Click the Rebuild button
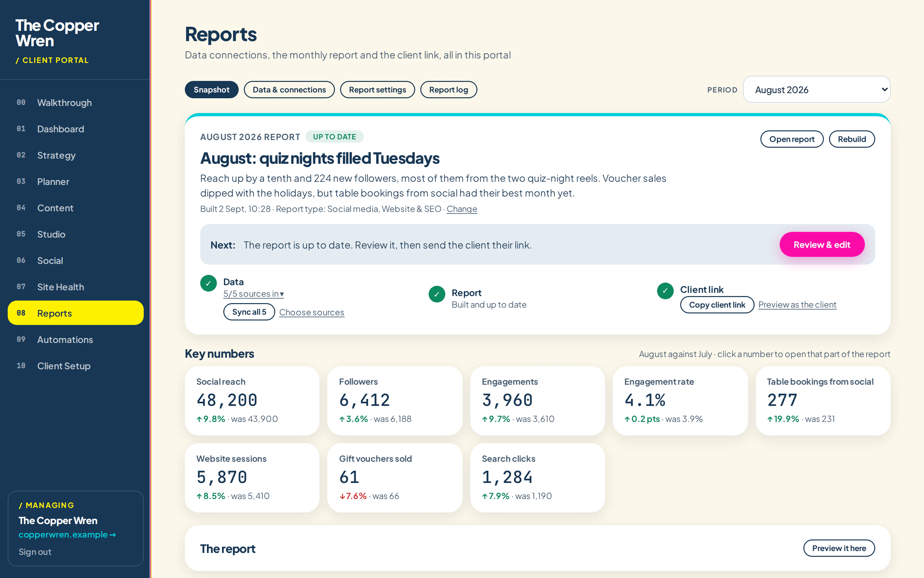Screen dimensions: 924x578 [852, 139]
